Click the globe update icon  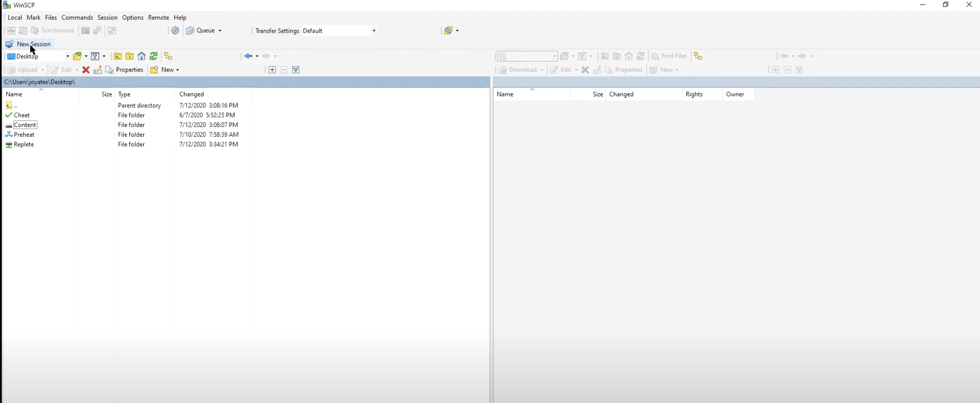pyautogui.click(x=448, y=31)
